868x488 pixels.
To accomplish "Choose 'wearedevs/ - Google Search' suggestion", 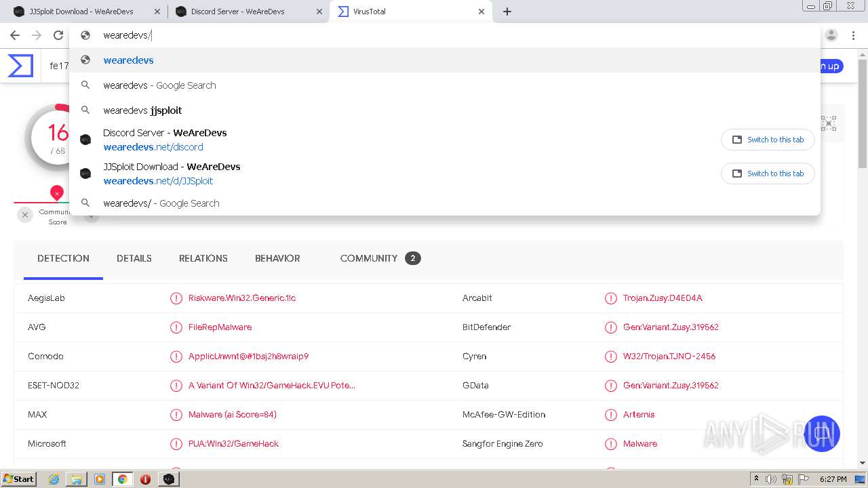I will 445,203.
